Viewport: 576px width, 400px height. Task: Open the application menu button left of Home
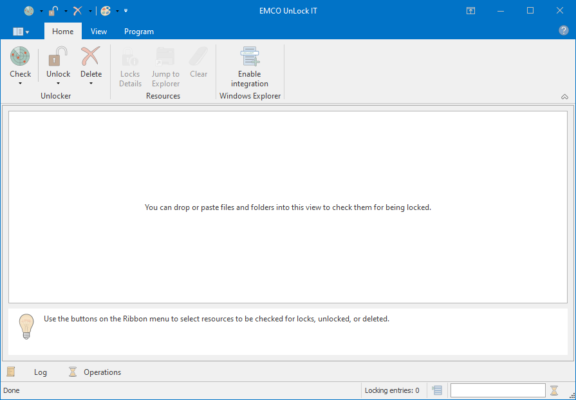point(21,32)
